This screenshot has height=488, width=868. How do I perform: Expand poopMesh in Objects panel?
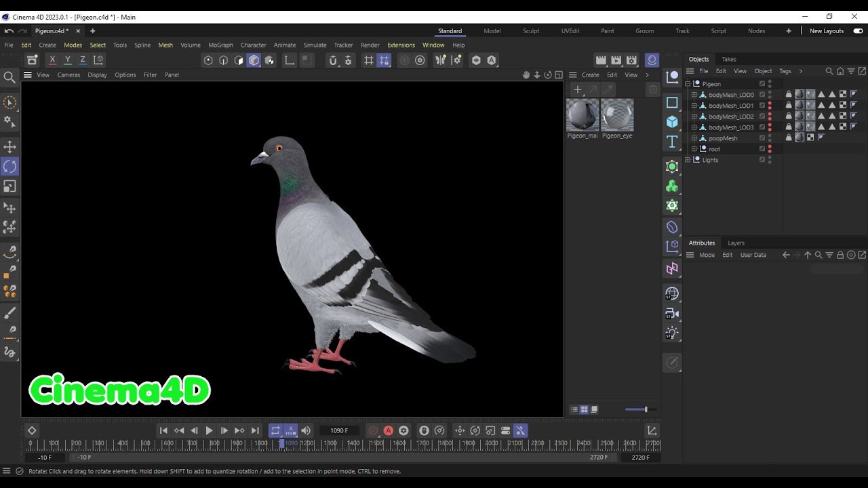[694, 138]
